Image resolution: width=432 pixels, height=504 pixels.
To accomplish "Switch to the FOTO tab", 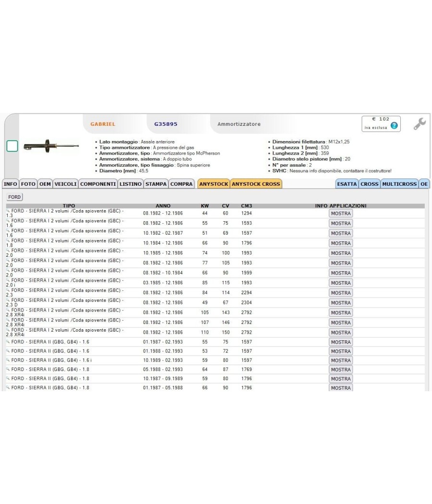I will click(28, 184).
